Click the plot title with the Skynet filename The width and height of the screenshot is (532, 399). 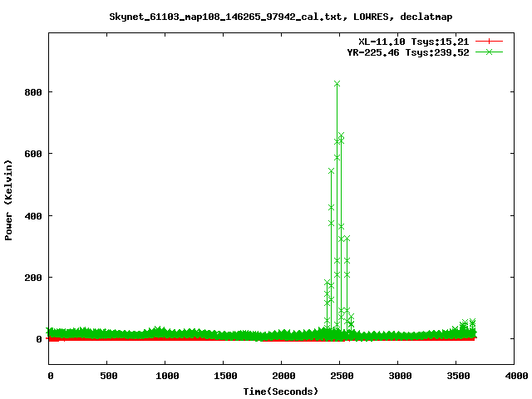281,16
